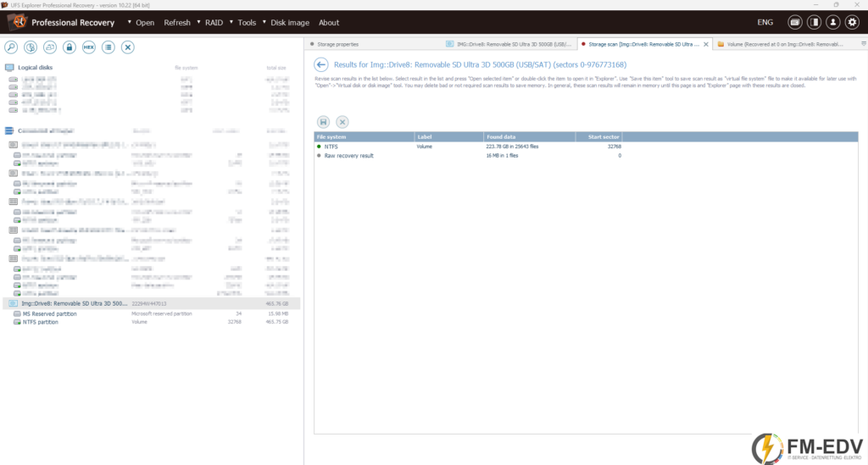Click the serial 22294W447013 text
The height and width of the screenshot is (465, 868).
click(148, 303)
